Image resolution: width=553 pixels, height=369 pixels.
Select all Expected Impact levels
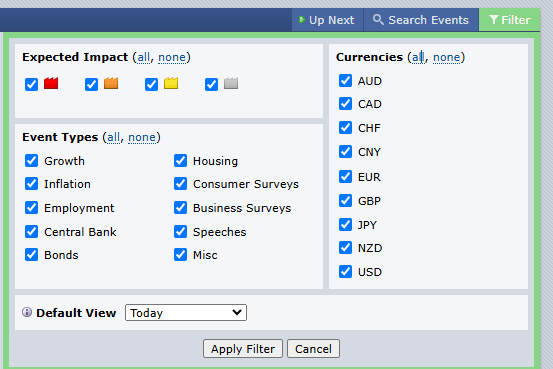144,57
